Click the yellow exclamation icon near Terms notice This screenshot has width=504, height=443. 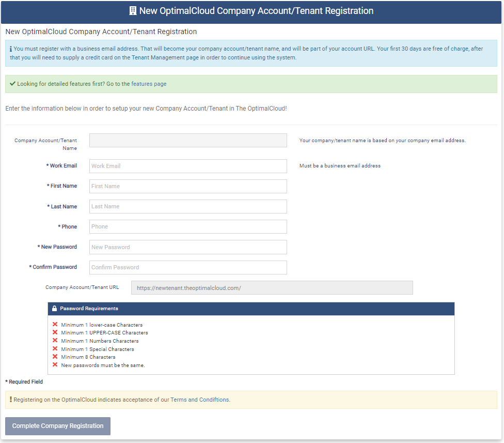(x=11, y=399)
